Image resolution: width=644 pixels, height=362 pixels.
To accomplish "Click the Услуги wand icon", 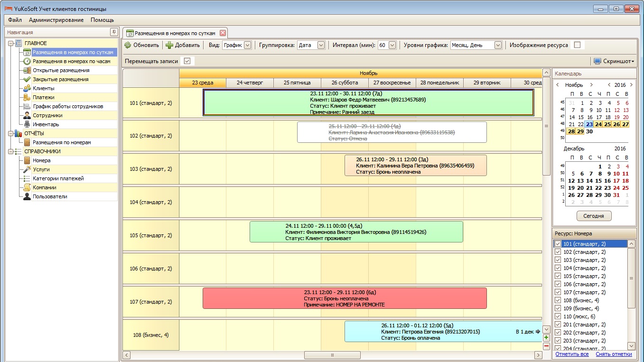I will click(x=28, y=169).
